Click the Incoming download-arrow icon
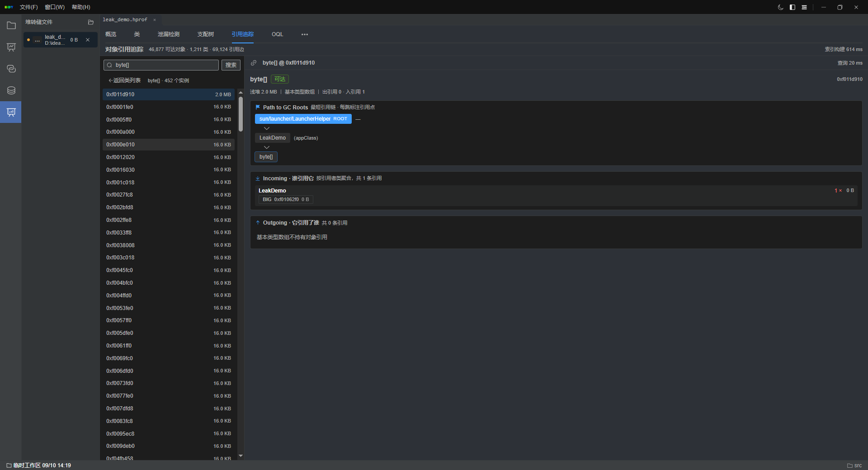The image size is (868, 470). pos(258,179)
